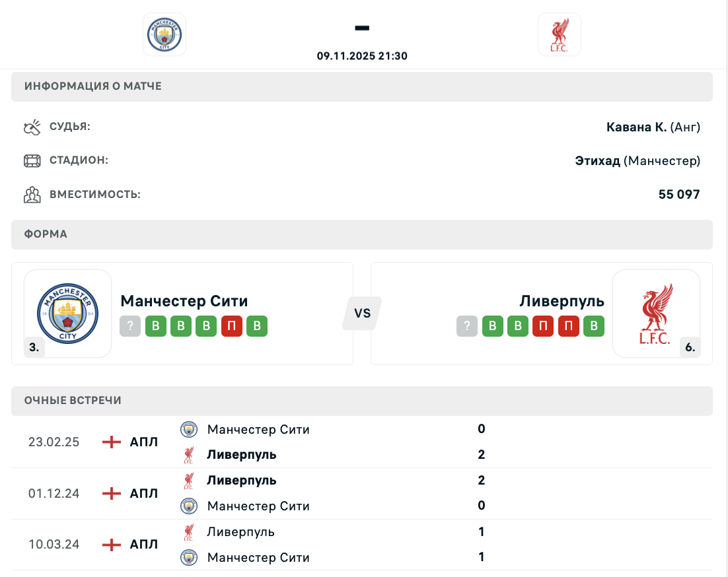The image size is (728, 577).
Task: Click the large Manchester City crest in Форма
Action: (x=67, y=314)
